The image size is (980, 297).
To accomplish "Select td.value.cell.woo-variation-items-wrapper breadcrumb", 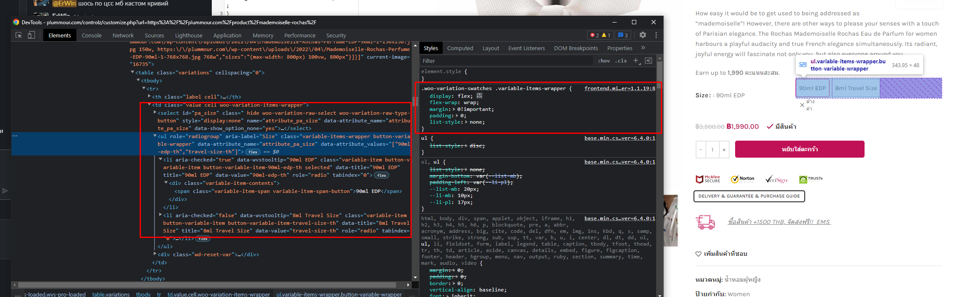I will (219, 294).
